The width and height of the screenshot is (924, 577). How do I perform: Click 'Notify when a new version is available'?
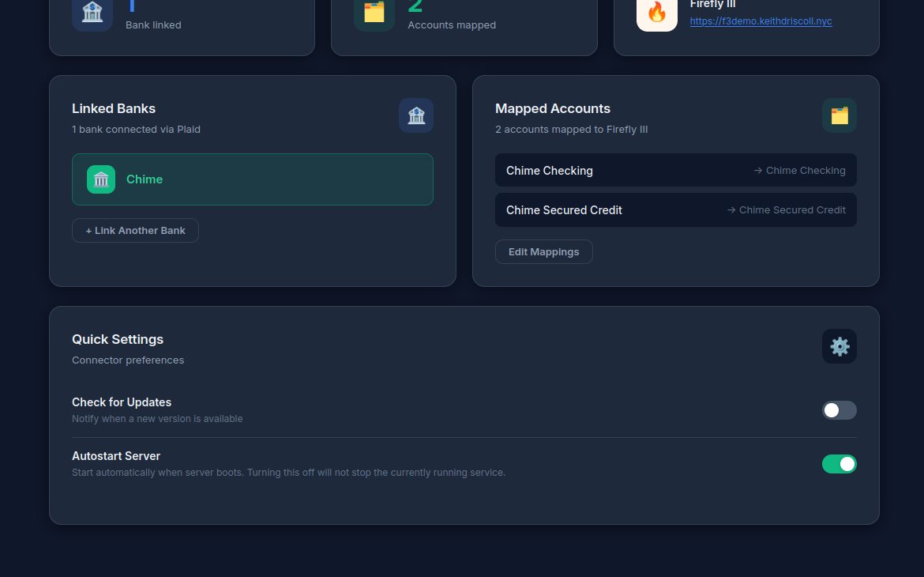coord(157,419)
